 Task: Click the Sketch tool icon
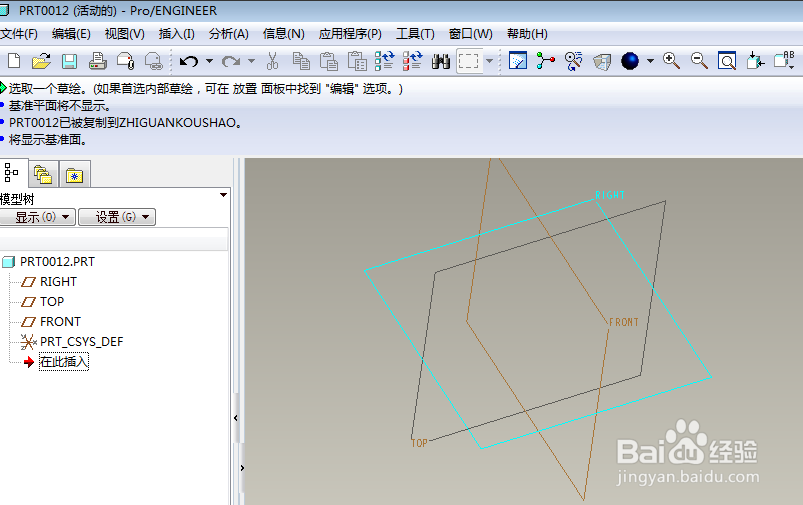[518, 61]
